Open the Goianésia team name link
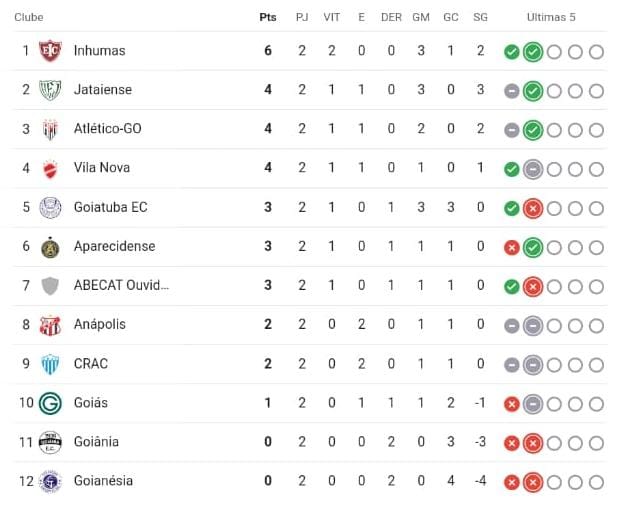The image size is (621, 510). tap(103, 481)
